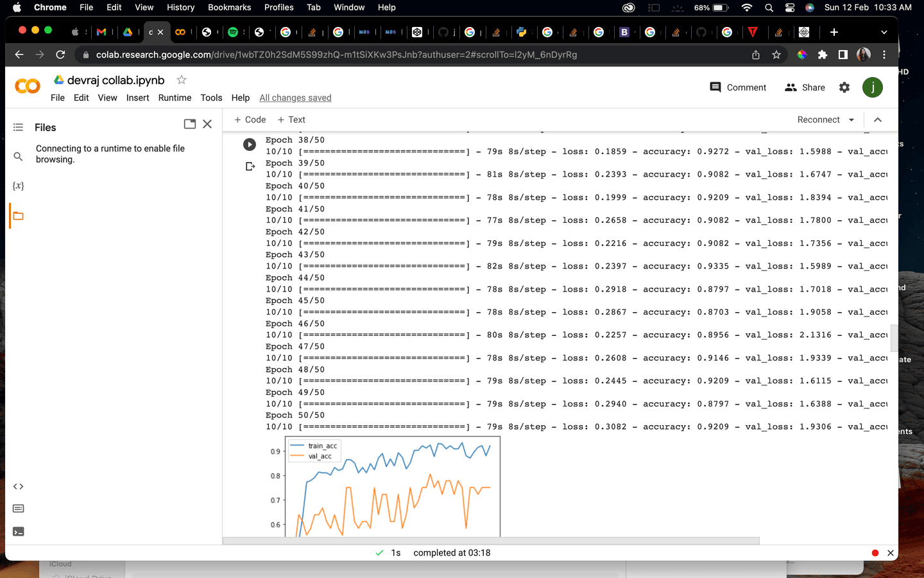Click the notebook vertical scrollbar thumb
924x578 pixels.
tap(894, 338)
